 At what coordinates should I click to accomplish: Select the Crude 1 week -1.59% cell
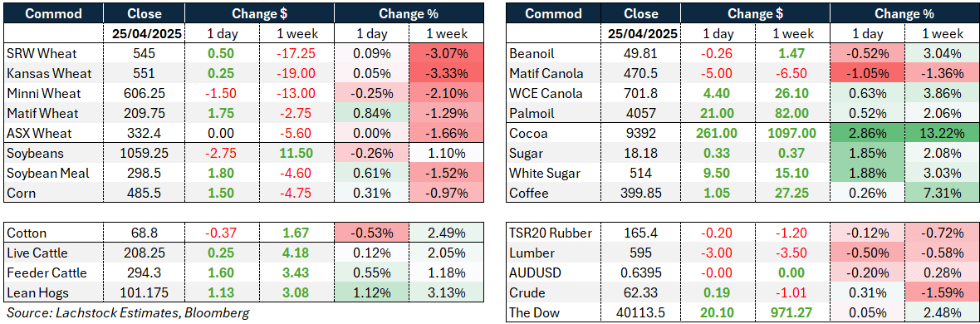coord(941,293)
